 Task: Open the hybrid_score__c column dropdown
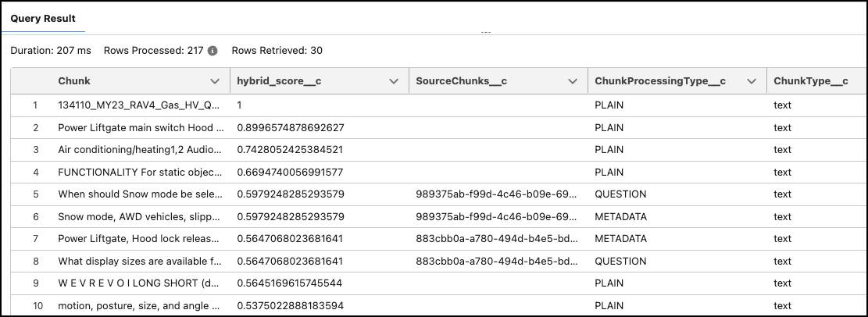pos(394,81)
